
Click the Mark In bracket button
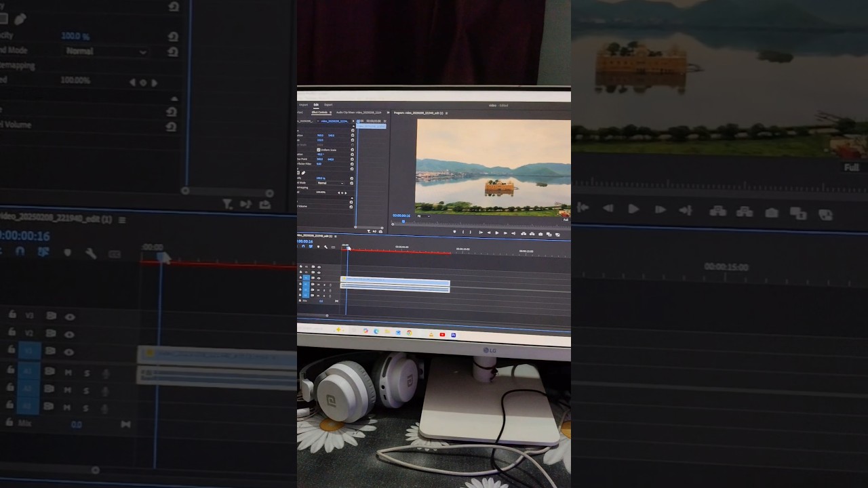pos(463,232)
